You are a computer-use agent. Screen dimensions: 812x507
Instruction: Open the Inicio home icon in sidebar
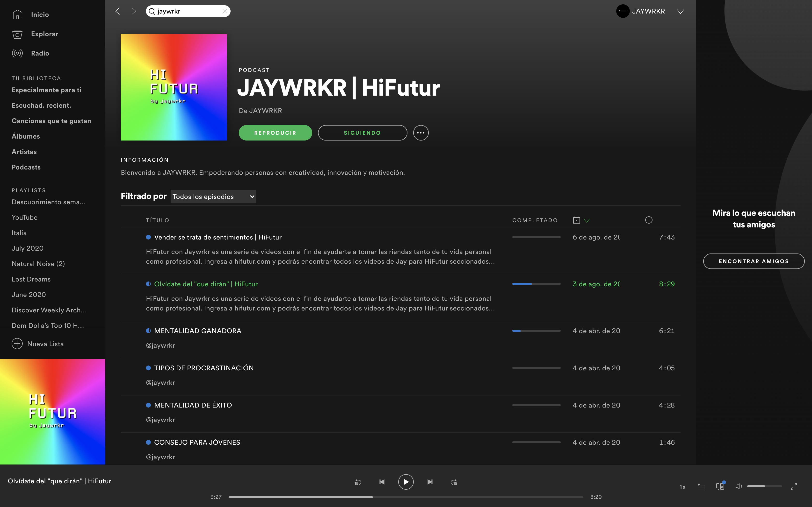(x=17, y=14)
